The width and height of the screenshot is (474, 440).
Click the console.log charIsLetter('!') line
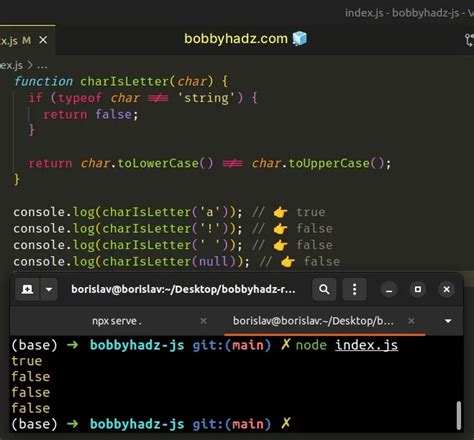pyautogui.click(x=173, y=229)
